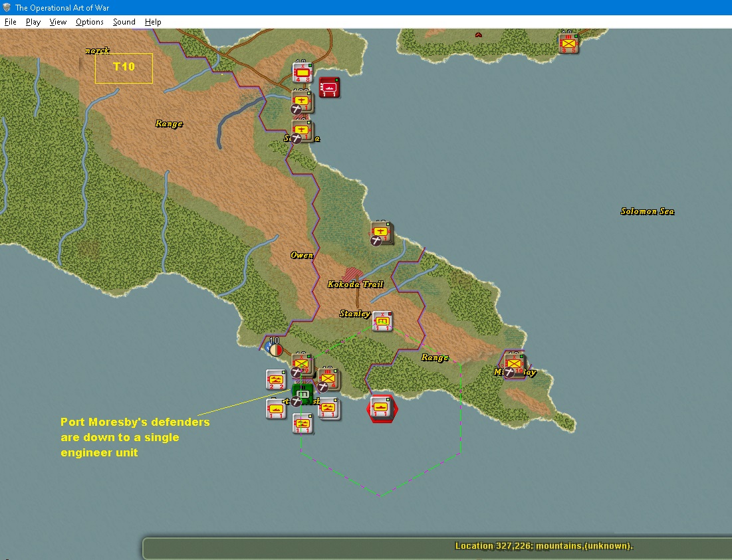Select the infantry unit at Milne Bay
This screenshot has width=732, height=560.
click(x=515, y=363)
